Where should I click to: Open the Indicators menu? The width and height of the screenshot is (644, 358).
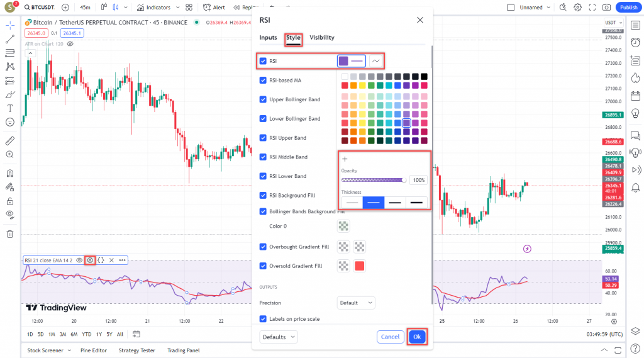pos(153,8)
